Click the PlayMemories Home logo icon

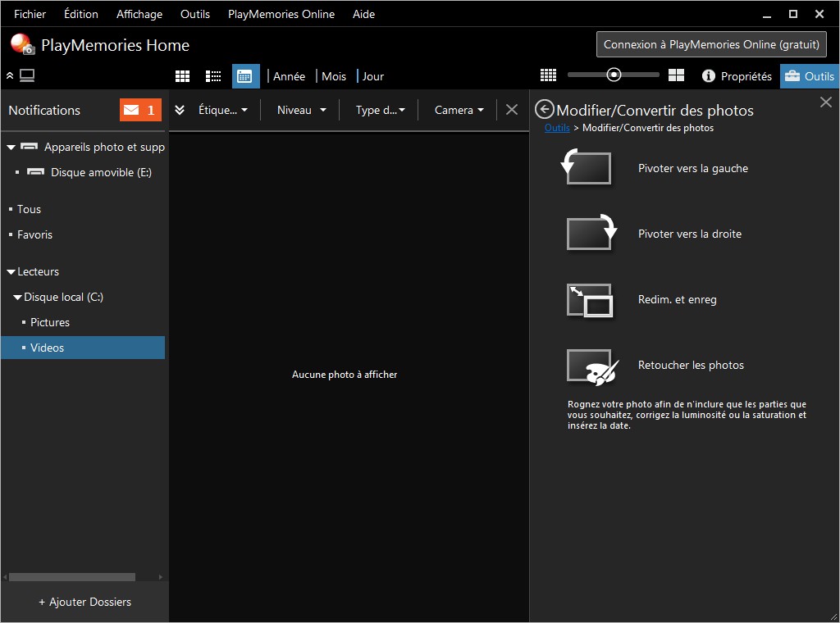tap(22, 44)
